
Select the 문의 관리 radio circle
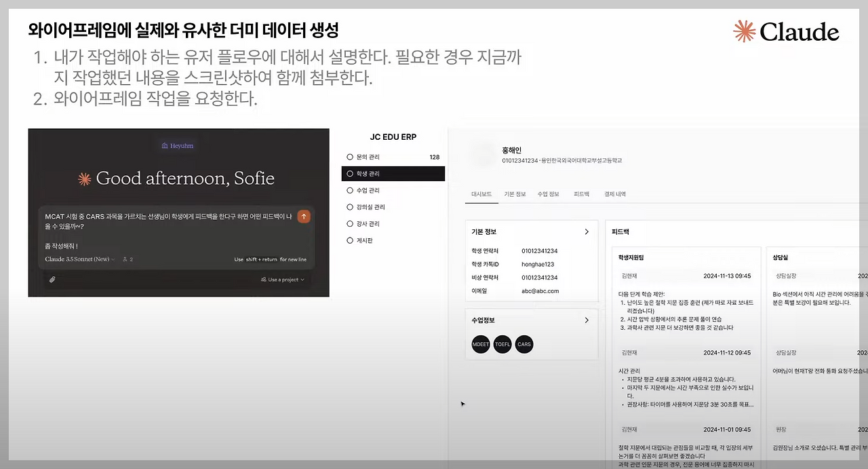[x=350, y=157]
